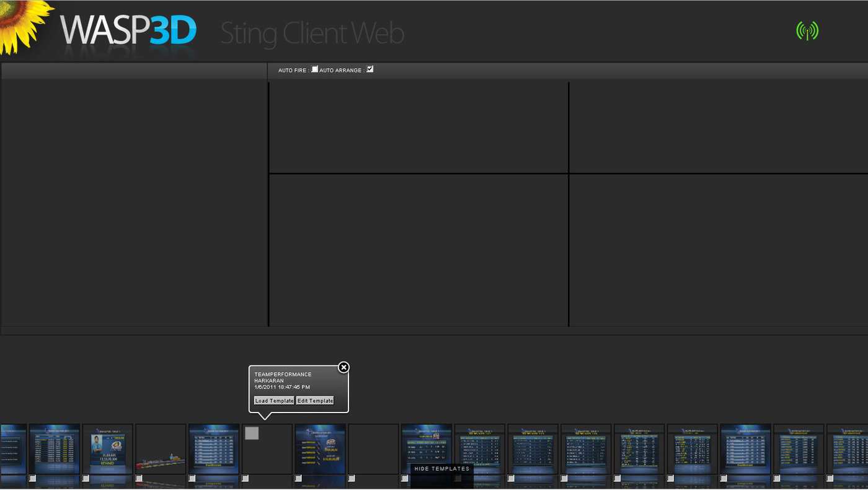Close the TEAMPERFORMANCE template popup
This screenshot has height=490, width=868.
[x=343, y=367]
